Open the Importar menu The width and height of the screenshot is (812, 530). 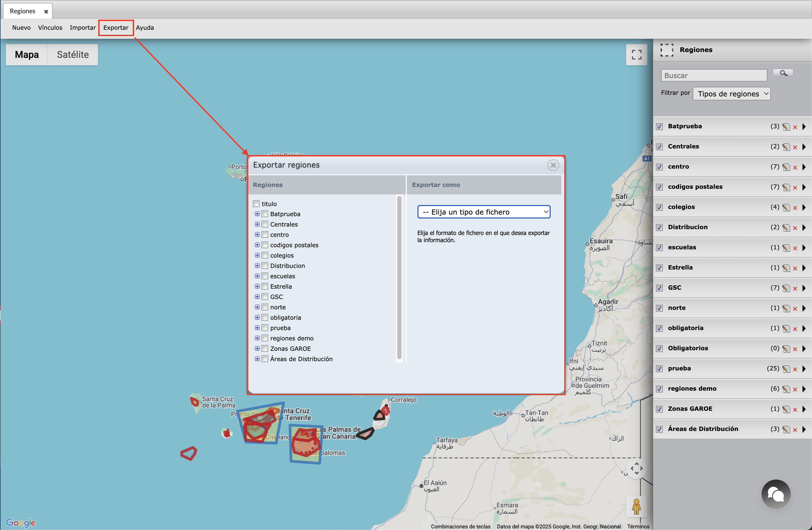point(83,28)
